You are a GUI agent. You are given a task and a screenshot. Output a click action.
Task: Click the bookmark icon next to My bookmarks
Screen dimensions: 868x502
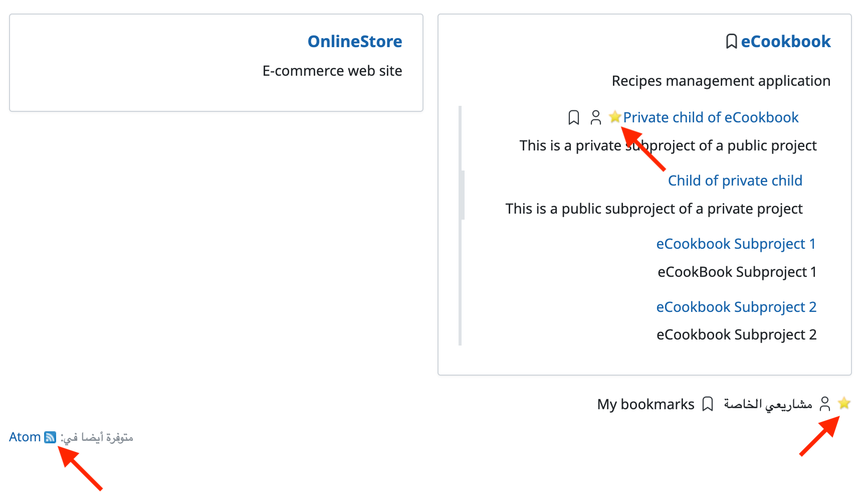(708, 404)
